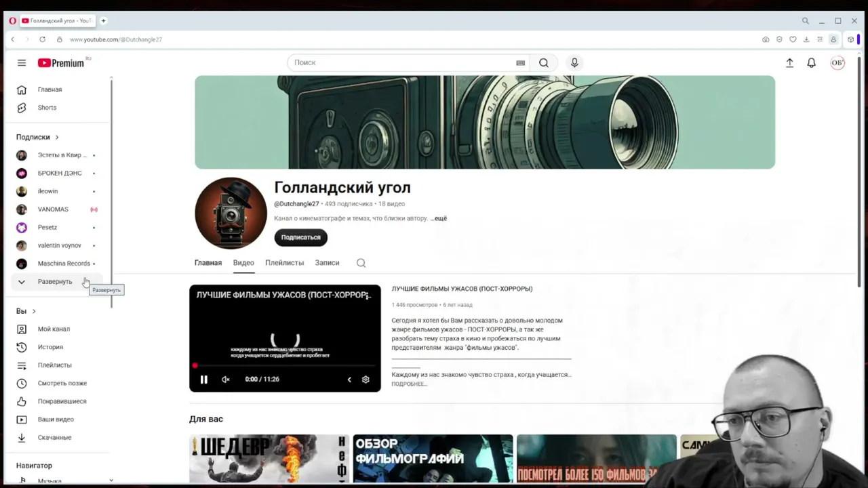
Task: Open Opera profile account icon
Action: (833, 39)
